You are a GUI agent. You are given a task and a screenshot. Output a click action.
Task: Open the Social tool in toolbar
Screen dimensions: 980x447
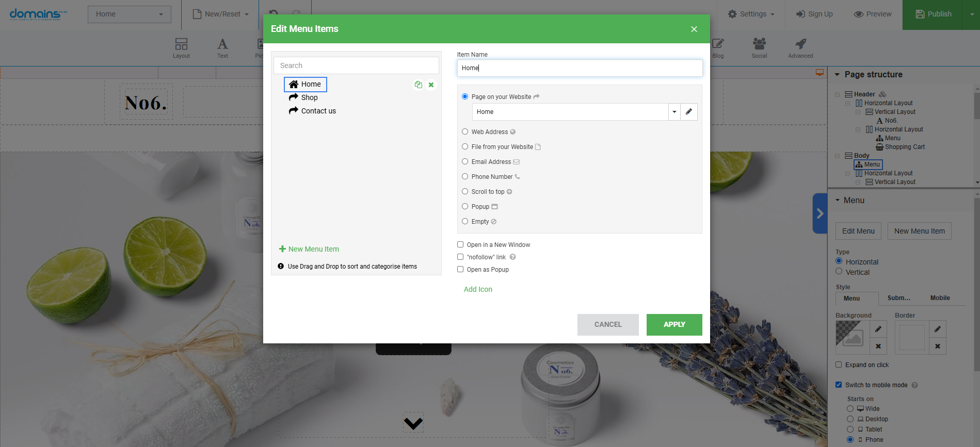(x=759, y=48)
